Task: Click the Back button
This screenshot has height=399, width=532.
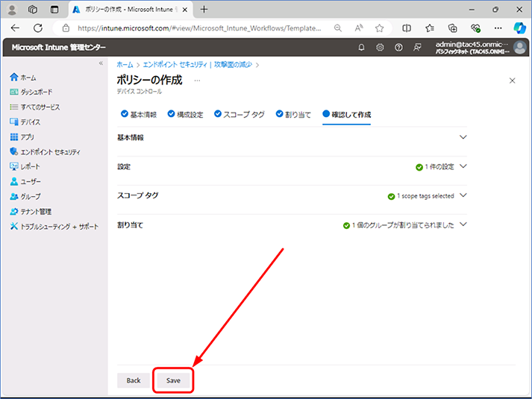Action: [134, 380]
